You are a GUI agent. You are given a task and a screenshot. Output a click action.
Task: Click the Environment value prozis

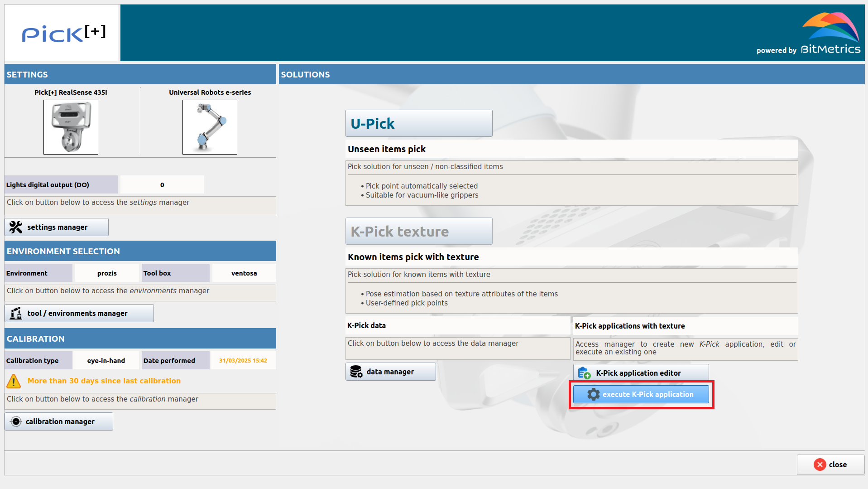(107, 273)
